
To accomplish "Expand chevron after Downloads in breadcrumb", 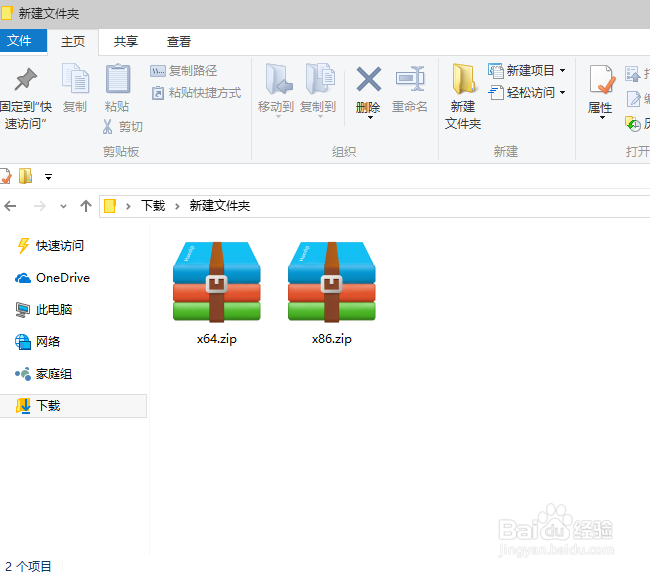I will point(177,206).
